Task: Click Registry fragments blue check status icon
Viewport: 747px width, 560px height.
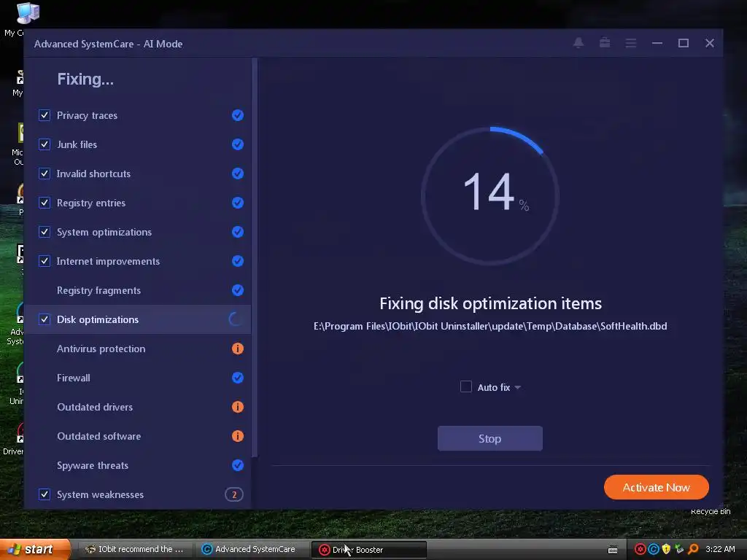Action: click(x=238, y=290)
